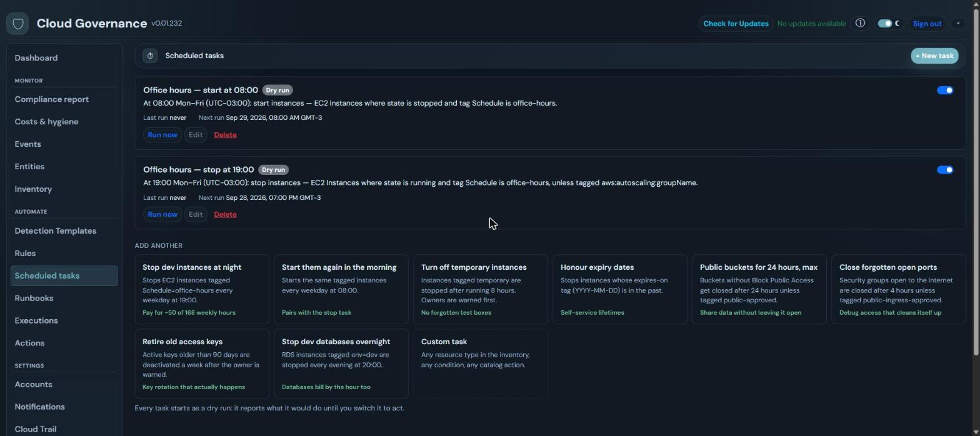Delete the start at 08:00 task
The width and height of the screenshot is (980, 436).
pos(225,135)
